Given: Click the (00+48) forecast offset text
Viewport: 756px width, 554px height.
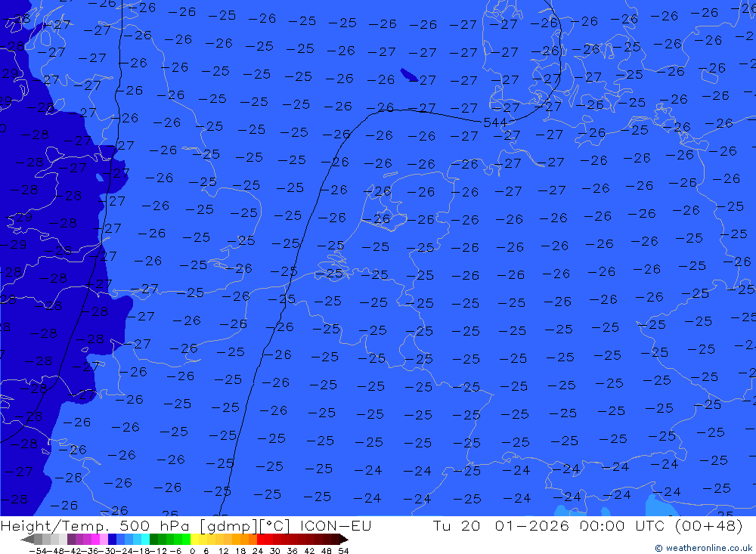Looking at the screenshot, I should pos(709,525).
